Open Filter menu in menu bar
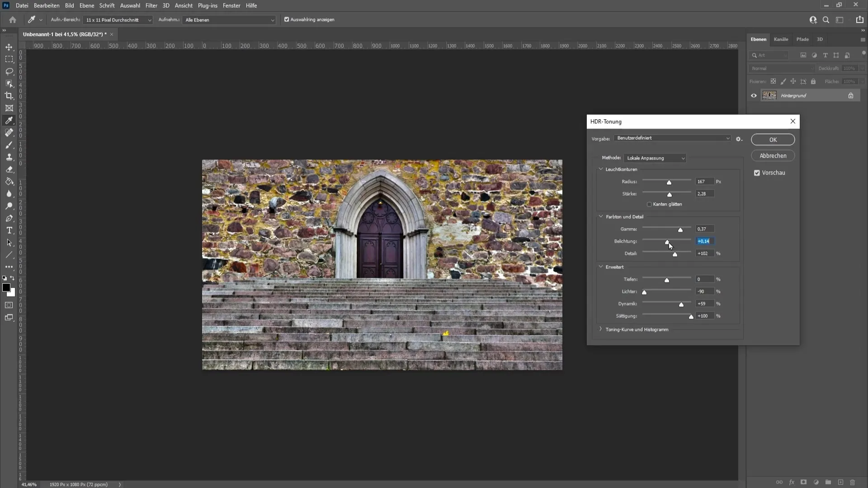The height and width of the screenshot is (488, 868). [x=151, y=5]
